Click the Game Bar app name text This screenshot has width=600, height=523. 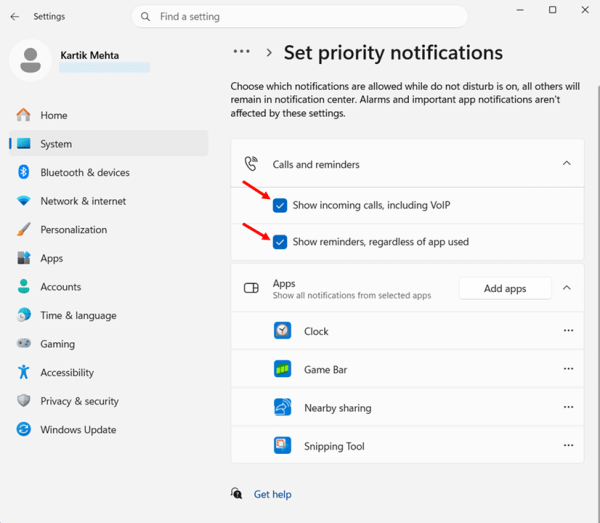pyautogui.click(x=326, y=370)
